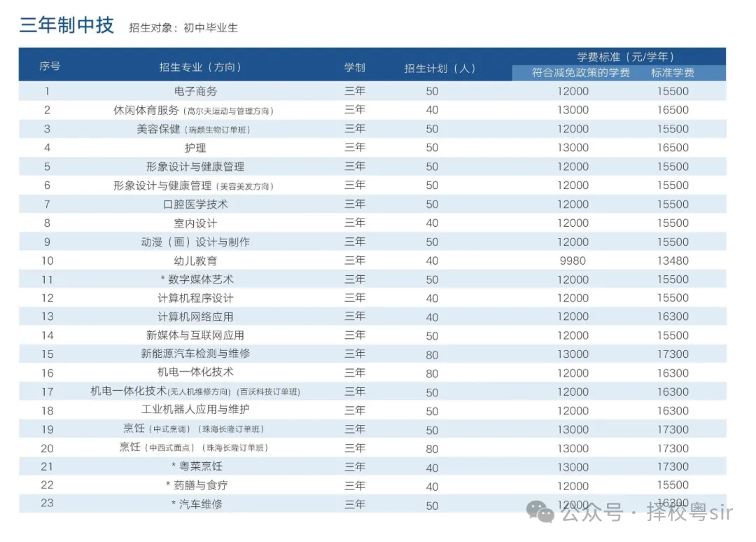Click the enrollment 80 in 机电一体化技术 row 16
756x542 pixels.
point(432,374)
